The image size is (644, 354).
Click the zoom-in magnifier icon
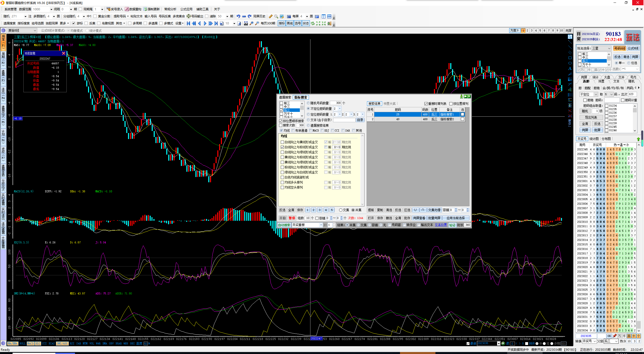(x=252, y=23)
